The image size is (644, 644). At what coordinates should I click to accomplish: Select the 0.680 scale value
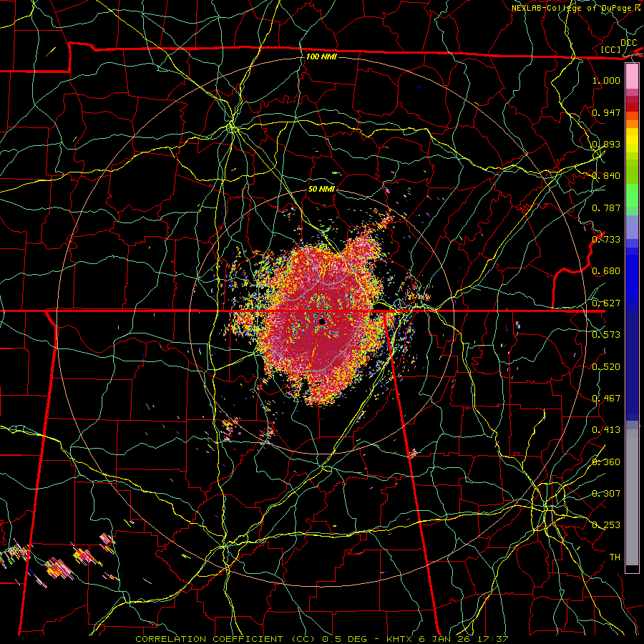606,271
